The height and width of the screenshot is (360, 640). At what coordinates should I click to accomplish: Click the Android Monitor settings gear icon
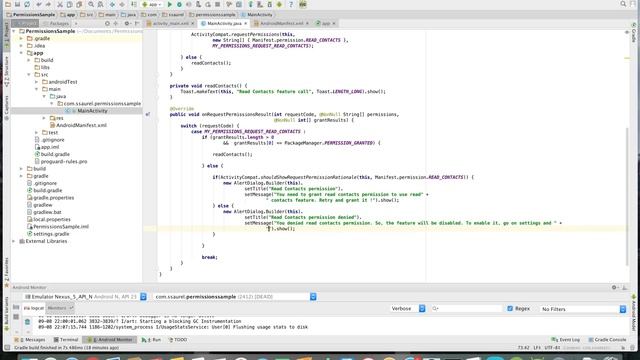pyautogui.click(x=614, y=287)
